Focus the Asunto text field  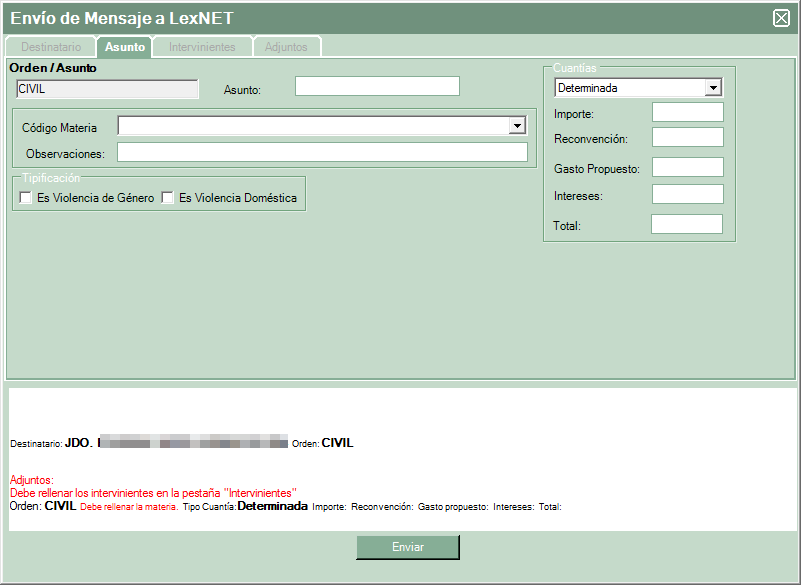click(377, 86)
